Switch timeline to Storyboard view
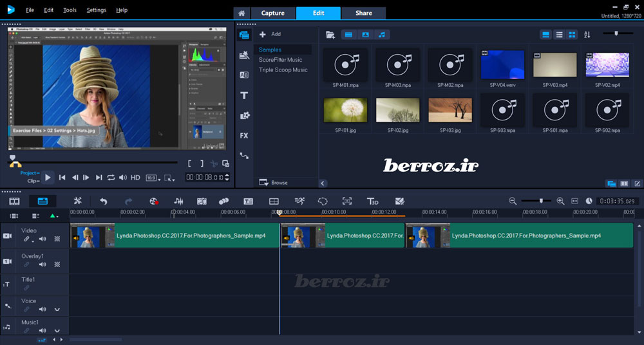Image resolution: width=644 pixels, height=345 pixels. tap(14, 201)
